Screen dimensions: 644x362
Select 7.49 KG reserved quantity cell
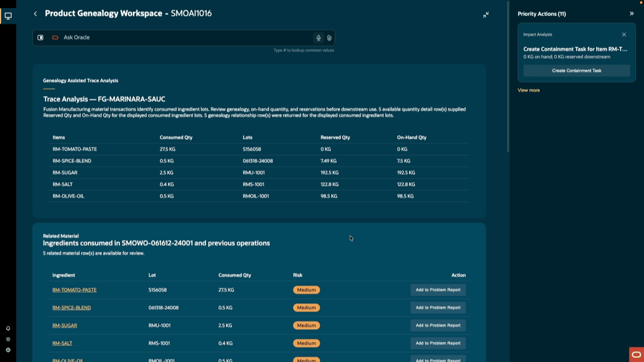328,160
